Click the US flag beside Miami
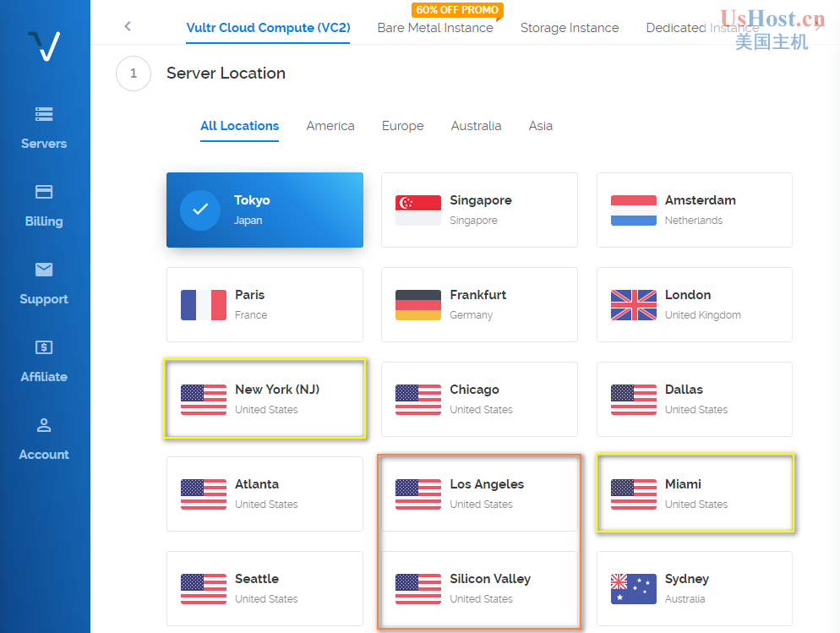Image resolution: width=840 pixels, height=633 pixels. click(x=634, y=494)
